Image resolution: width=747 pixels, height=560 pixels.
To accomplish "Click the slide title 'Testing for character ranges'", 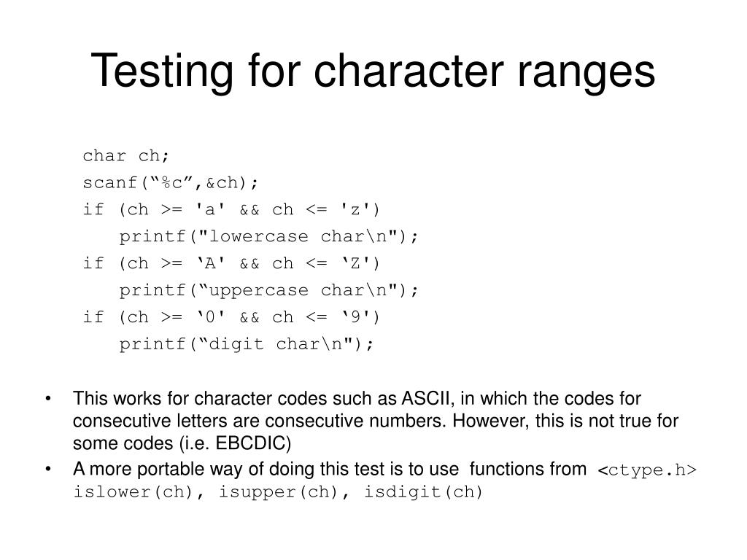I will point(373,71).
